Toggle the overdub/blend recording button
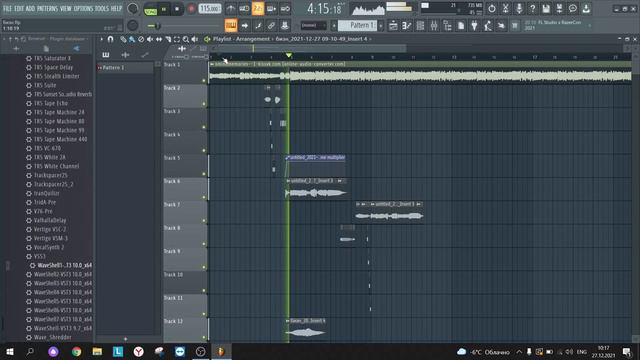Screen dimensions: 640x360 point(271,9)
